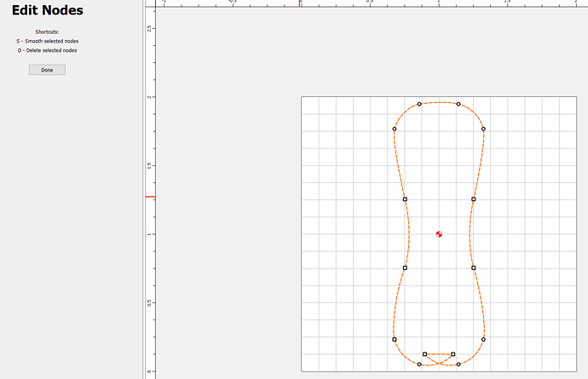Screen dimensions: 588x379
Task: Click the "Shortcuts:" label
Action: pyautogui.click(x=47, y=32)
